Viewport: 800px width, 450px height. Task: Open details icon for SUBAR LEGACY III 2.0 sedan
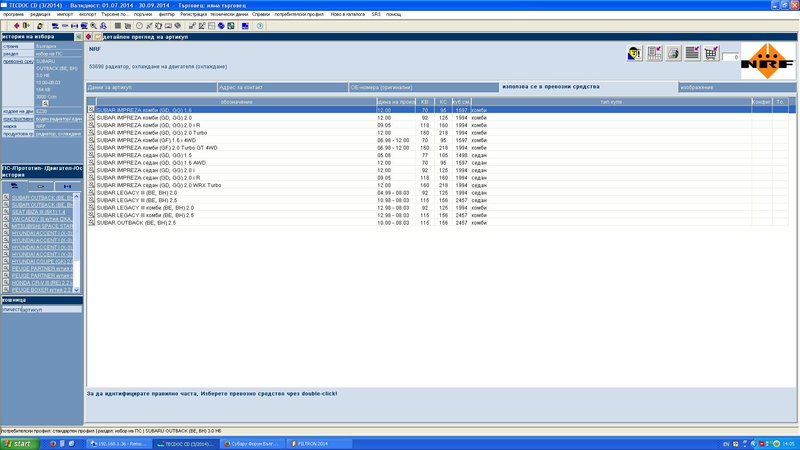pyautogui.click(x=91, y=193)
